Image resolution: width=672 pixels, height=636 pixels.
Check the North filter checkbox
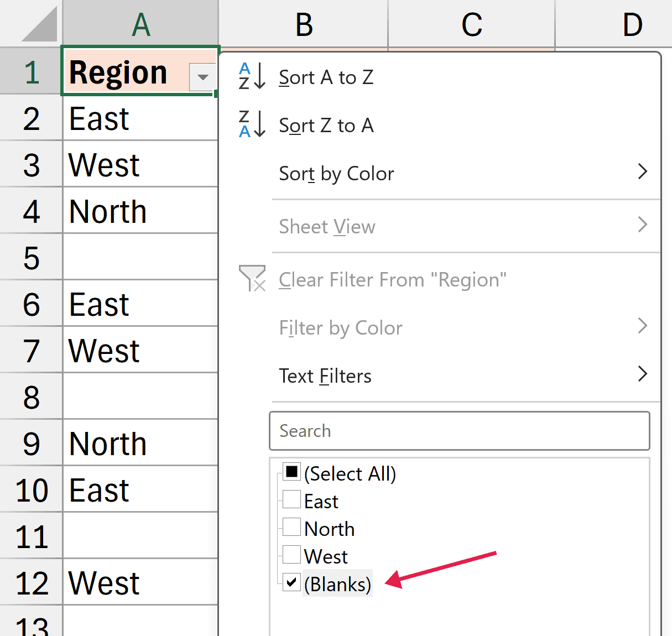(x=291, y=527)
